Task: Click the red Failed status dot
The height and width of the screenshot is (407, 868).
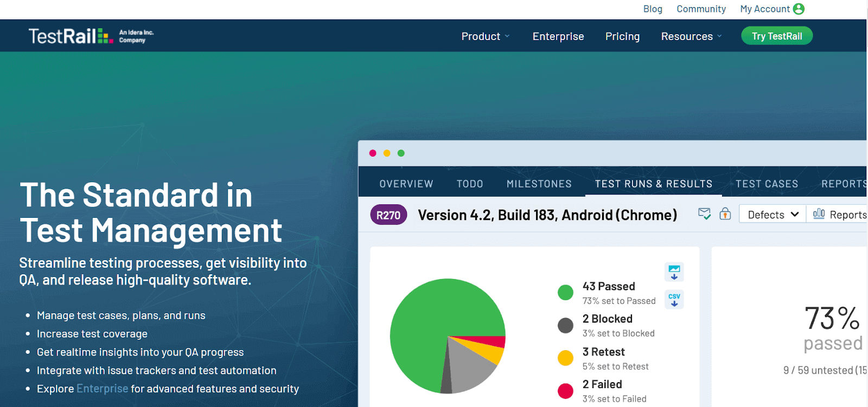Action: coord(565,391)
